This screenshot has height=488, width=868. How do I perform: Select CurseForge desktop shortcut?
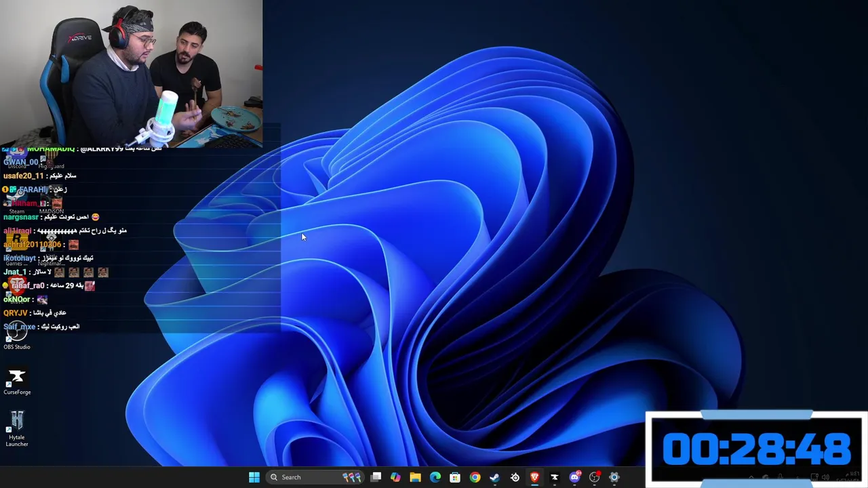point(17,382)
